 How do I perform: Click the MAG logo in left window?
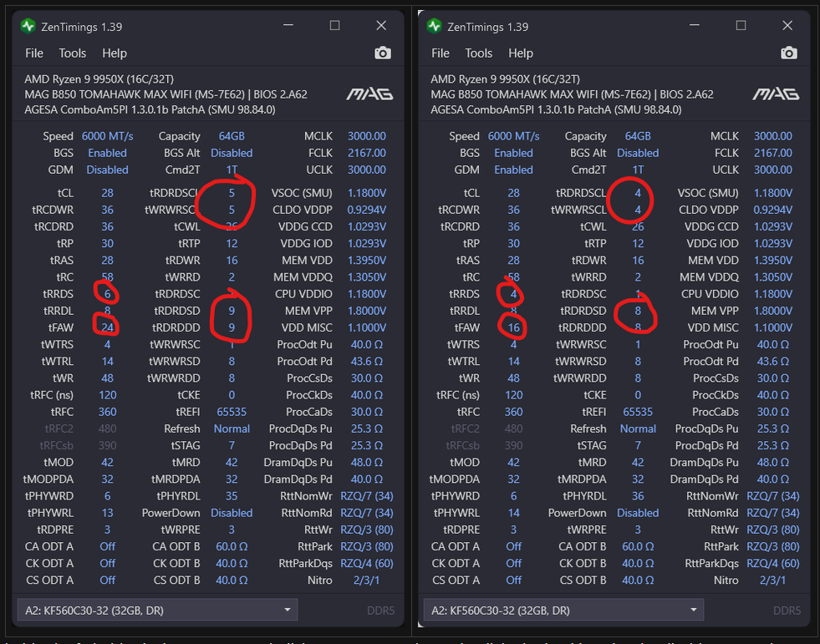pyautogui.click(x=369, y=94)
